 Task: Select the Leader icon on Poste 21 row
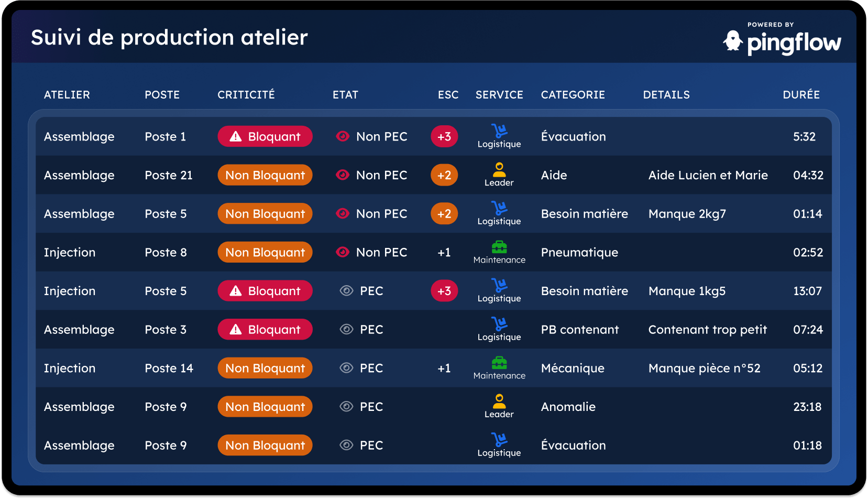pyautogui.click(x=499, y=169)
